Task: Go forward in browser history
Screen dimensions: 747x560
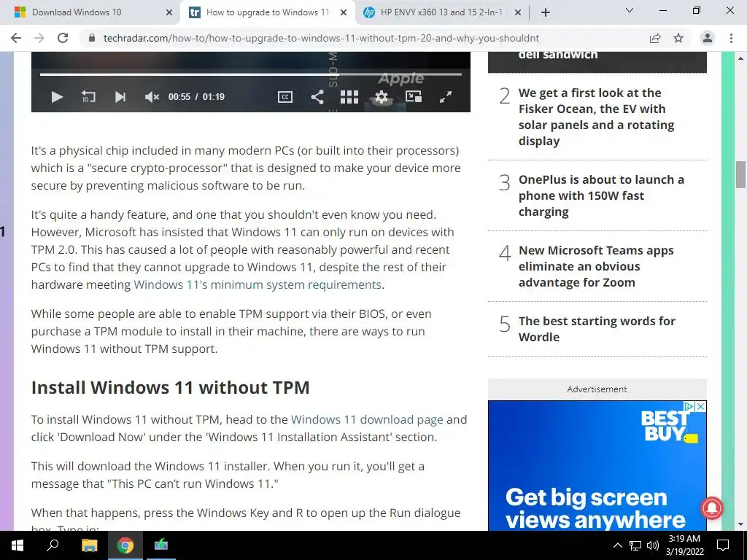Action: click(39, 38)
